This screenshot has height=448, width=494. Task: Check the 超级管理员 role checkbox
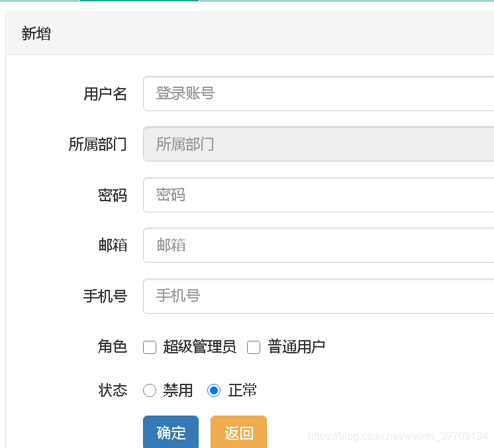point(150,347)
